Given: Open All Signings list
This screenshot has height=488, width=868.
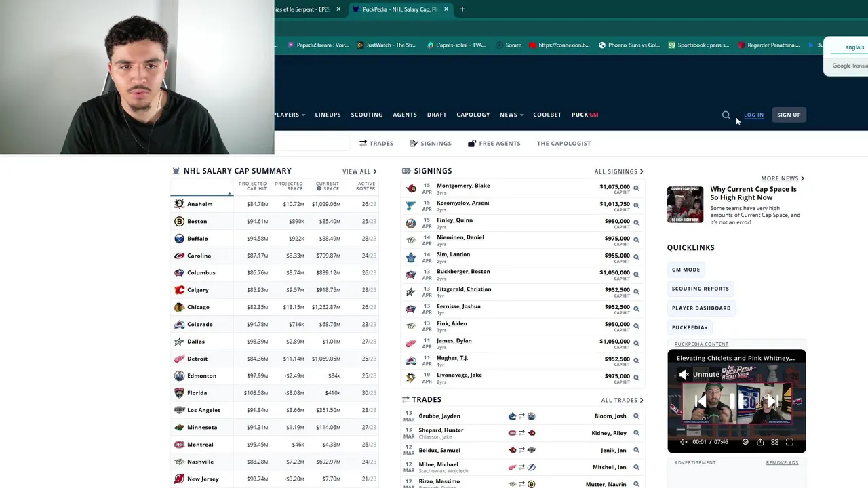Looking at the screenshot, I should click(618, 171).
